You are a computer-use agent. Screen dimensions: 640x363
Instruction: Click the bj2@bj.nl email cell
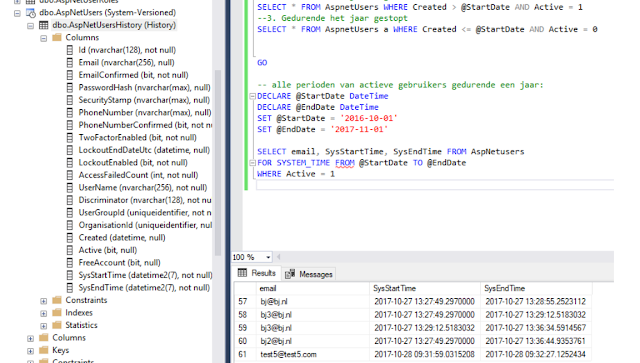[x=313, y=341]
